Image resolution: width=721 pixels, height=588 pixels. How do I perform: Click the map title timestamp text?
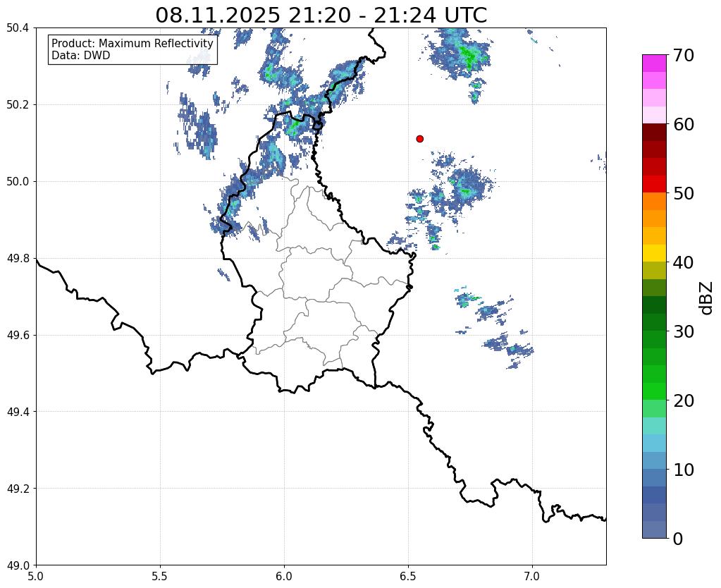point(321,16)
